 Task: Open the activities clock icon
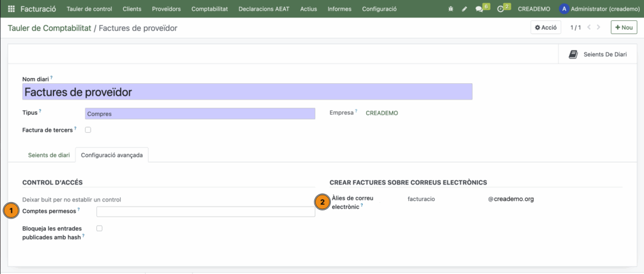click(x=501, y=9)
